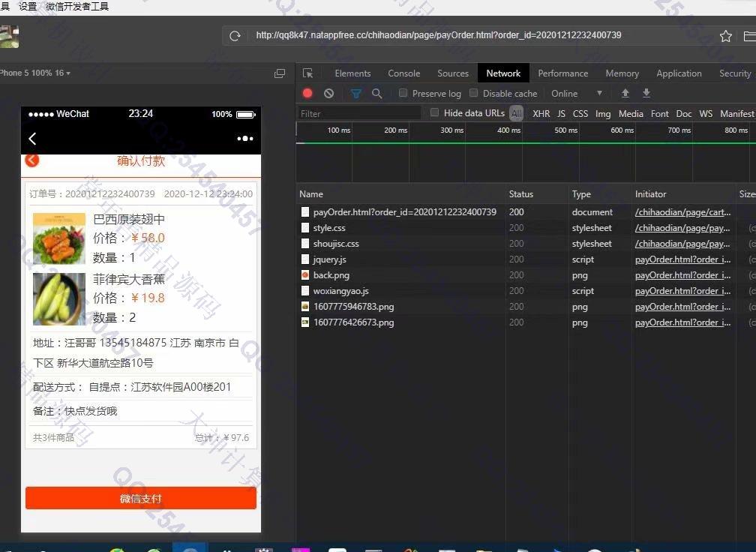Sort requests by Type column
The width and height of the screenshot is (756, 552).
581,194
